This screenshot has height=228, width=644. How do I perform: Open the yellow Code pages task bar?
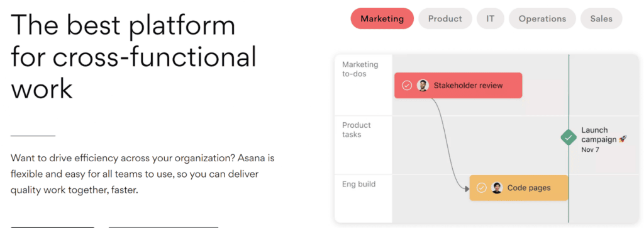[x=519, y=188]
